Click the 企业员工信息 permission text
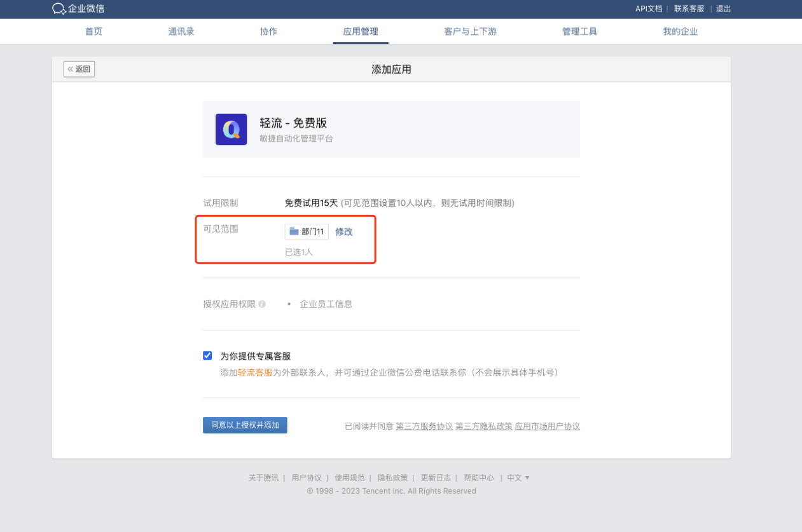802x532 pixels. pos(326,304)
